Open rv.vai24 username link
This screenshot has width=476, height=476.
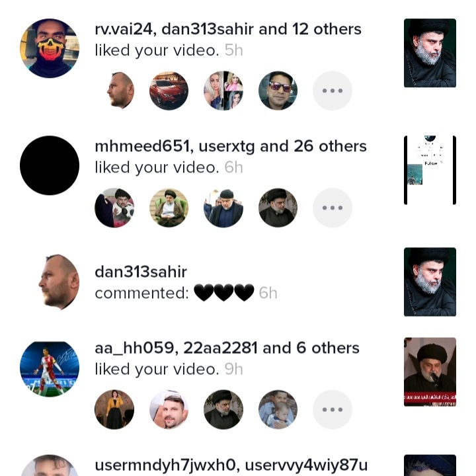coord(123,30)
